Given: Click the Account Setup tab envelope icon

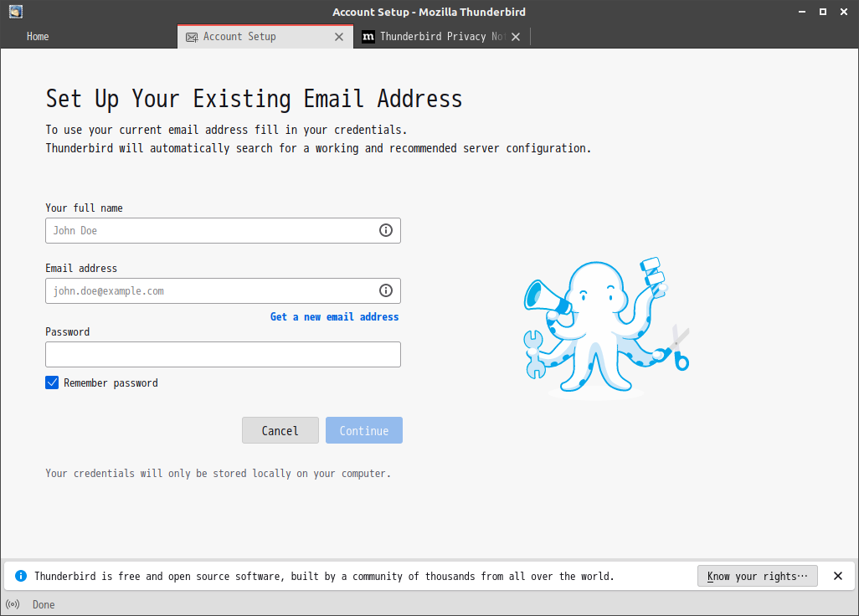Looking at the screenshot, I should click(192, 37).
